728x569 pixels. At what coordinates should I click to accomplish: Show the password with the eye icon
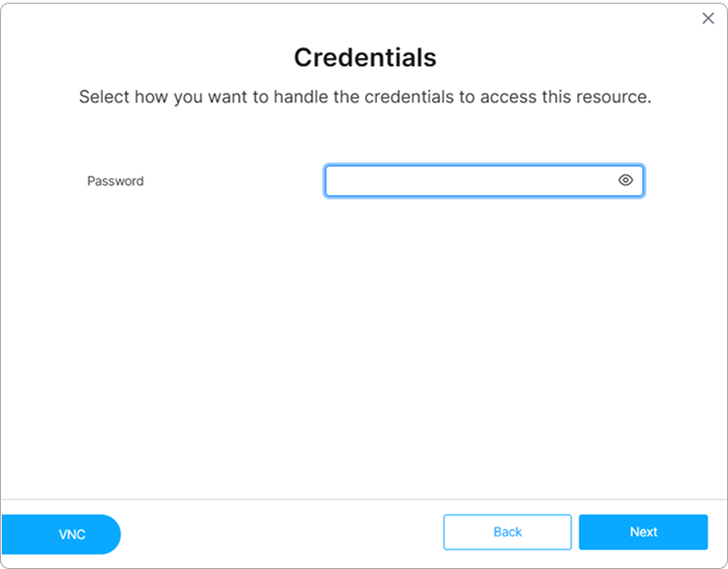[625, 181]
